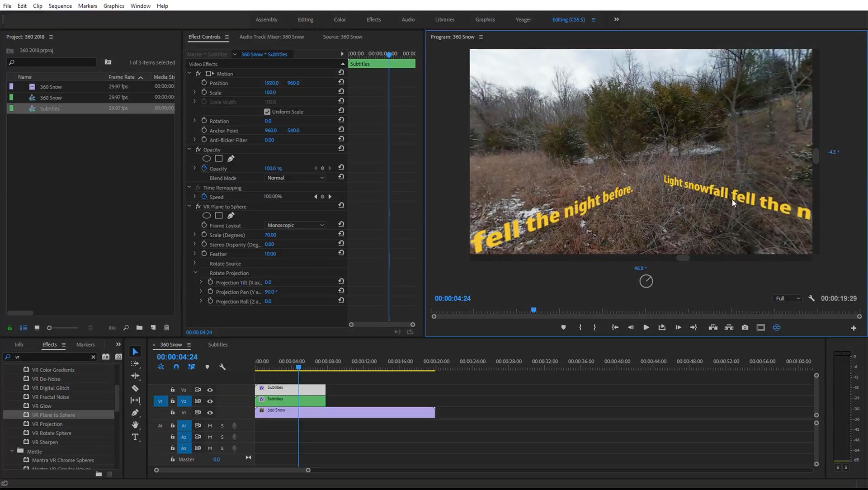Mute audio track A1
868x490 pixels.
click(x=210, y=425)
